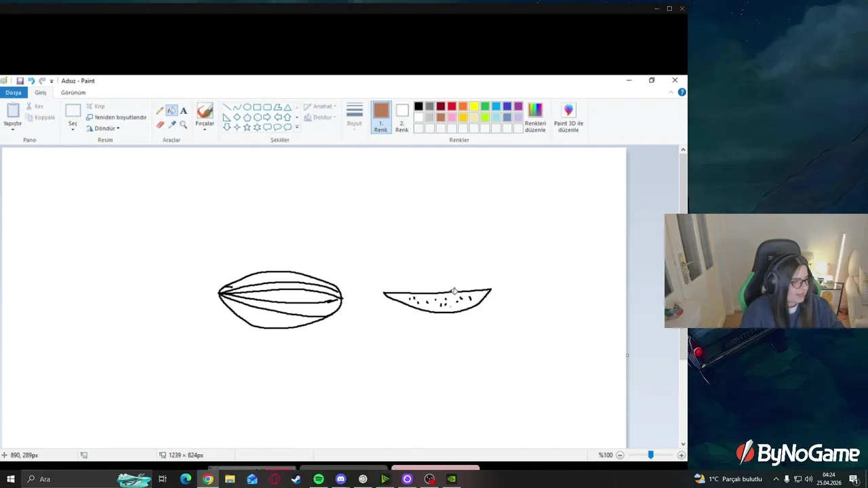This screenshot has height=488, width=868.
Task: Select the Eraser tool
Action: click(160, 125)
